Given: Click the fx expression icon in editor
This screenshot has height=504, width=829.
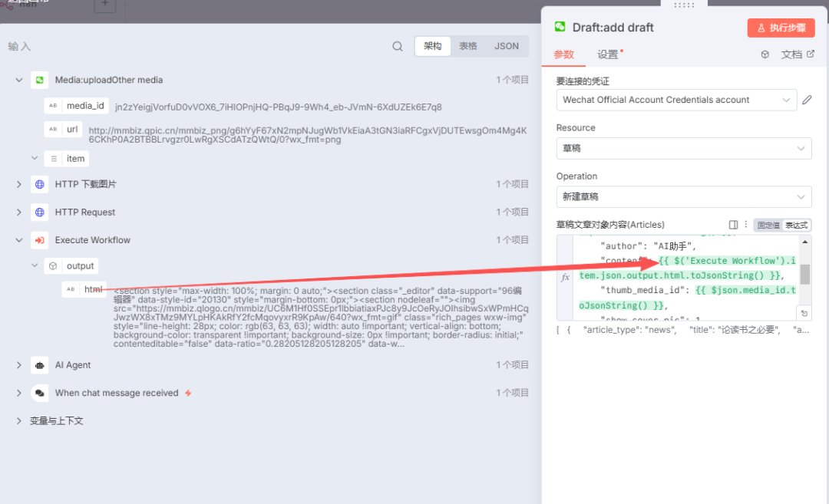Looking at the screenshot, I should (x=565, y=277).
